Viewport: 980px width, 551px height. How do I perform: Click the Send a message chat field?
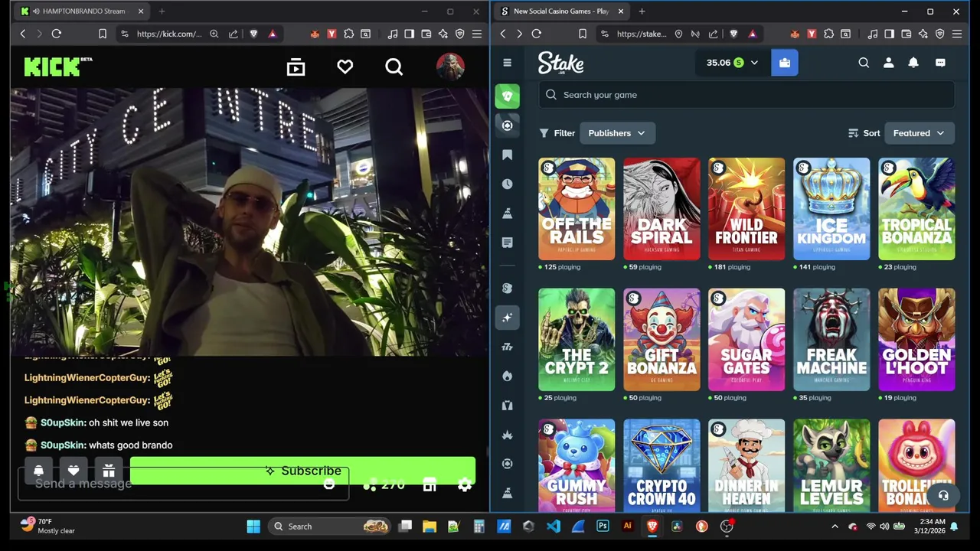click(x=183, y=484)
